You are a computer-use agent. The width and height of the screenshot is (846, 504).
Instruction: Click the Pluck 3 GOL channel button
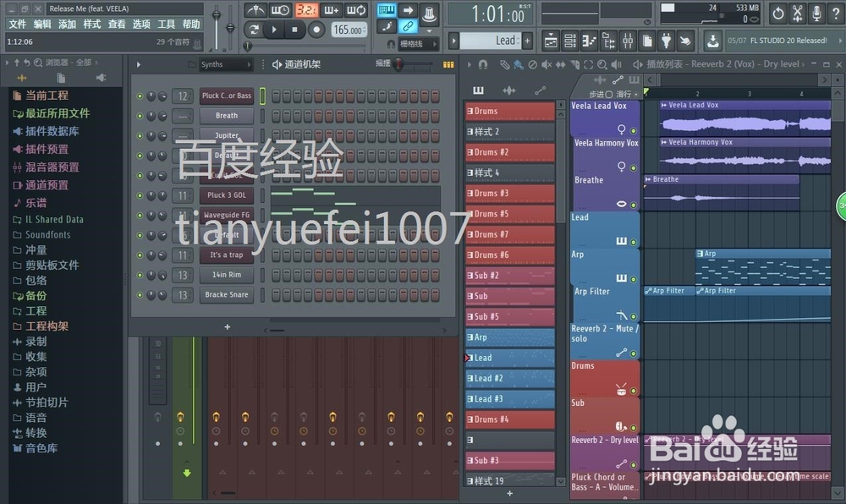(227, 195)
